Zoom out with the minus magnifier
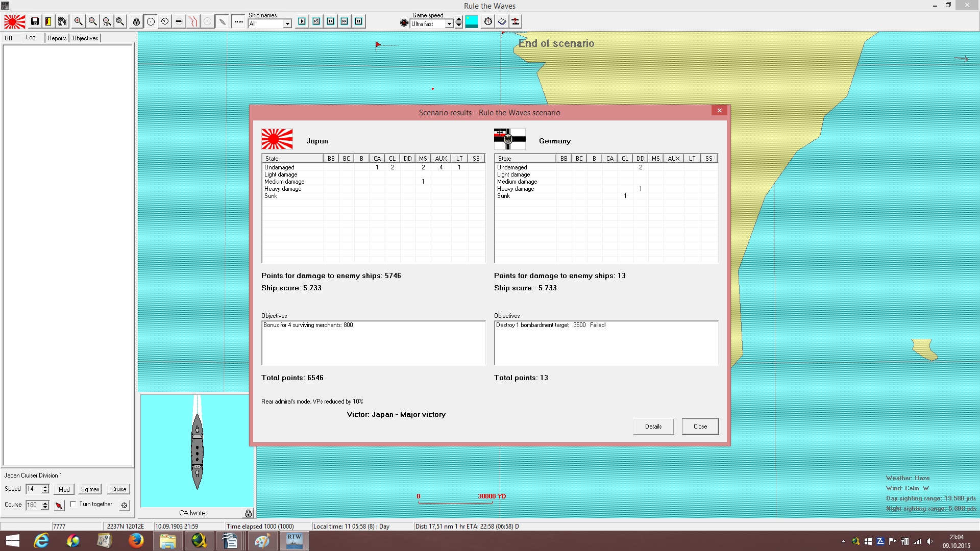 92,21
